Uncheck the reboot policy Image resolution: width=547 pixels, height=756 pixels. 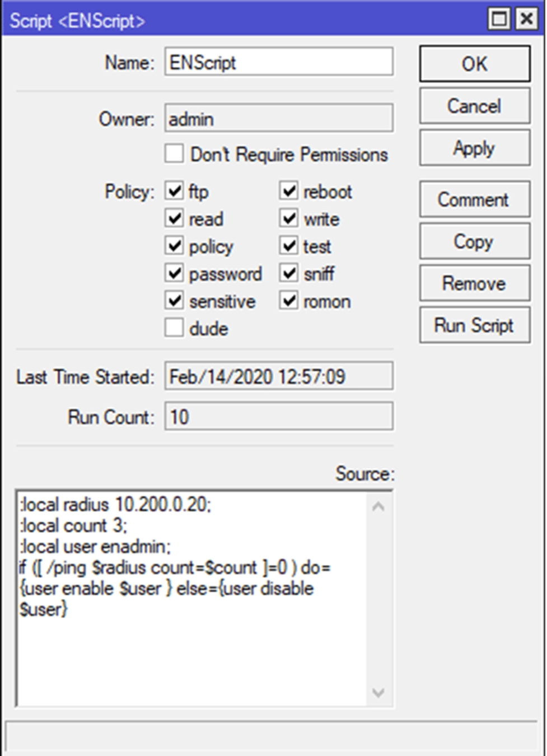coord(289,191)
